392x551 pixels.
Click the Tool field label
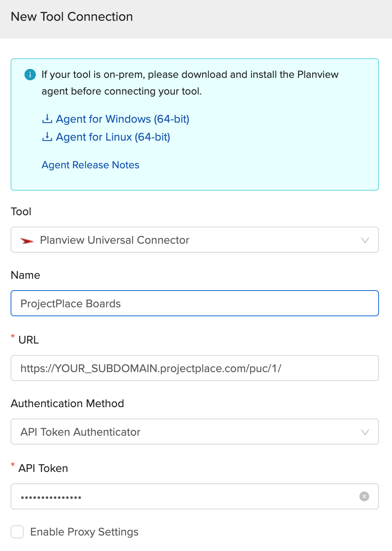pyautogui.click(x=21, y=212)
